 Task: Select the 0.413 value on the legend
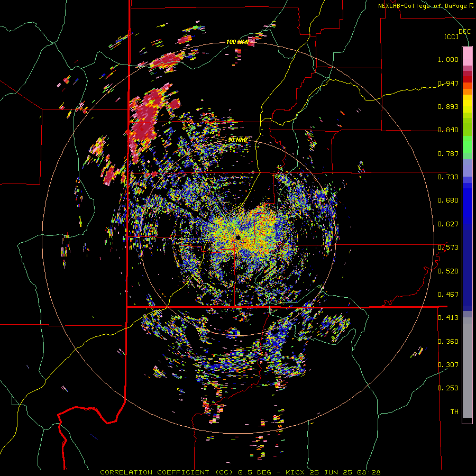[448, 318]
